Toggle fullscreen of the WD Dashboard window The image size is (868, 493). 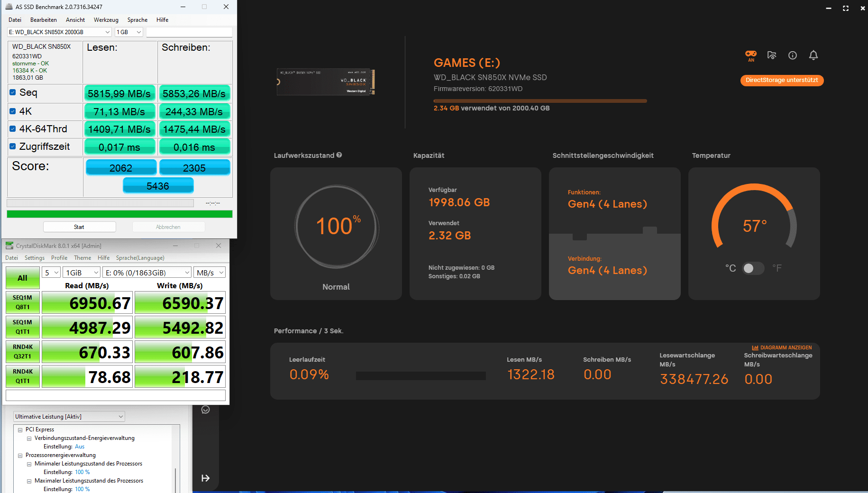pos(846,8)
